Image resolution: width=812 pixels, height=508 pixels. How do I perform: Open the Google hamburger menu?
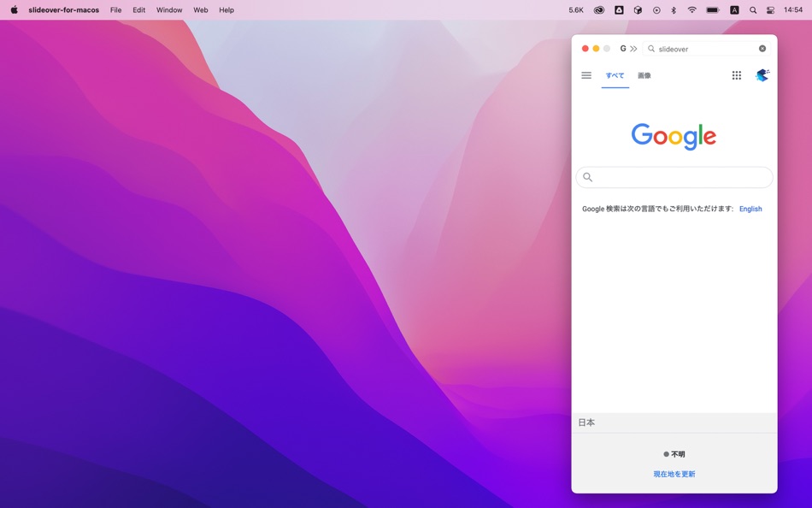click(x=586, y=75)
